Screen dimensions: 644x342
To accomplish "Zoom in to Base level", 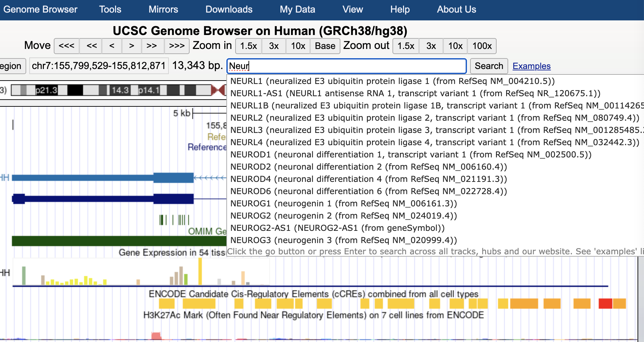I will (x=325, y=46).
